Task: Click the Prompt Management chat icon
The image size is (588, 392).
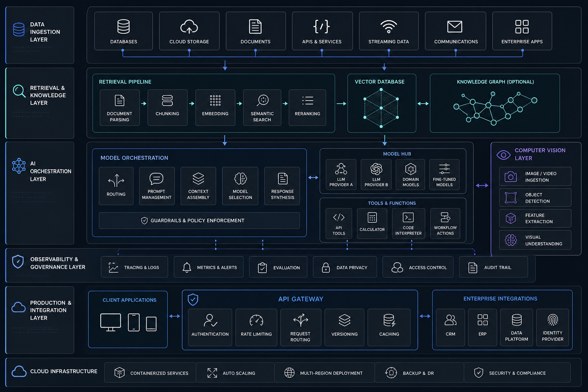Action: [x=156, y=178]
